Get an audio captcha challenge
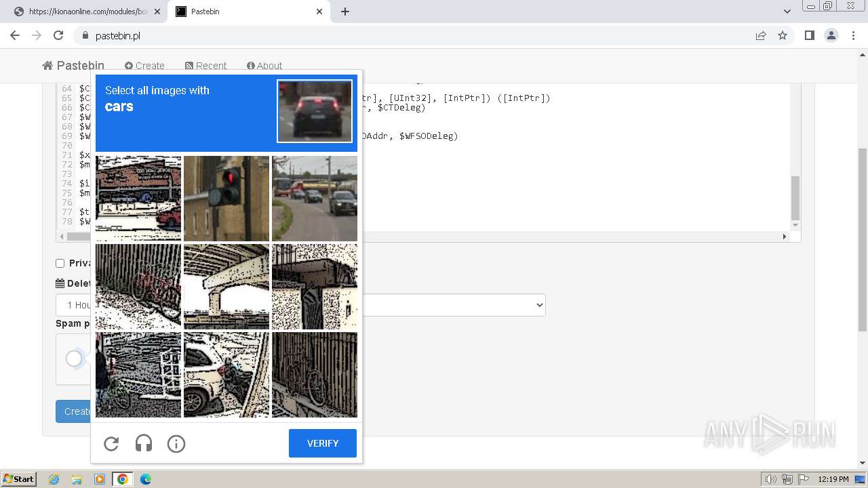 click(x=144, y=444)
